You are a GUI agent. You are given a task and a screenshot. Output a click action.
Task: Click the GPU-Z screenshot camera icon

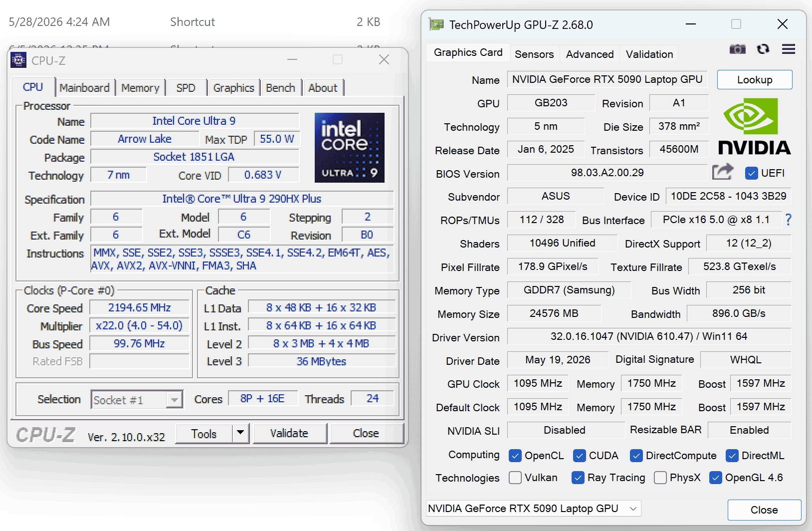tap(737, 49)
